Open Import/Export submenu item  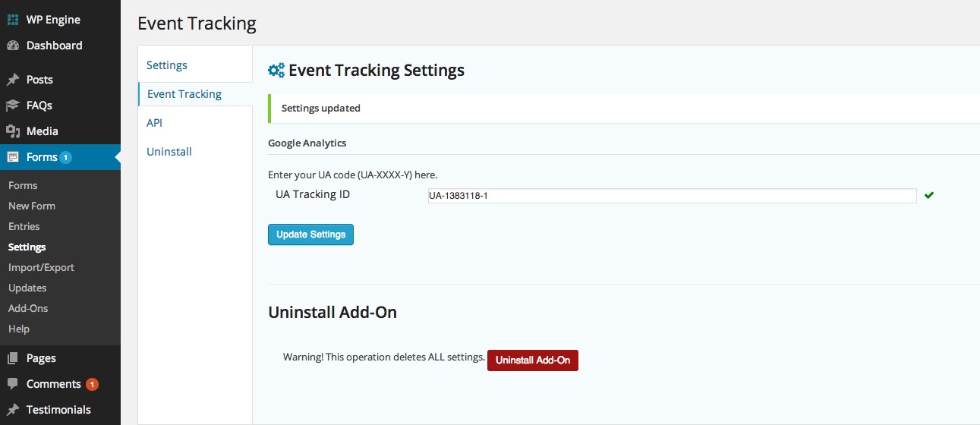pos(41,267)
